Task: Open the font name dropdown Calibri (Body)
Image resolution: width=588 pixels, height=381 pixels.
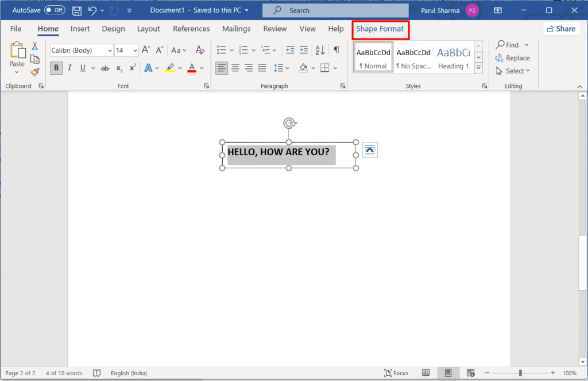Action: [x=110, y=51]
